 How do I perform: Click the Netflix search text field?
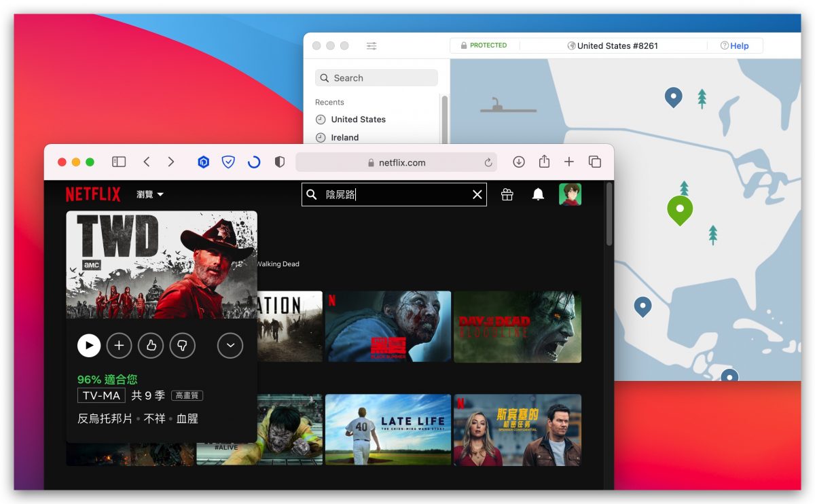(x=395, y=195)
